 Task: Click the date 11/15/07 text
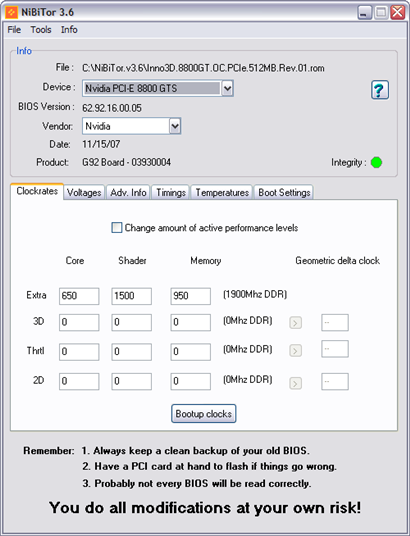(101, 144)
